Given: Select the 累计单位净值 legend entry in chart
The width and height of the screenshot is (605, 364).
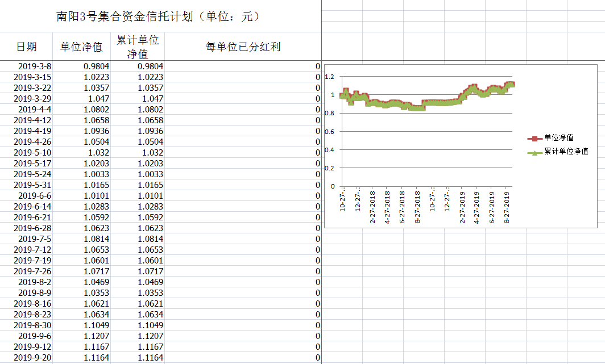Looking at the screenshot, I should tap(558, 152).
